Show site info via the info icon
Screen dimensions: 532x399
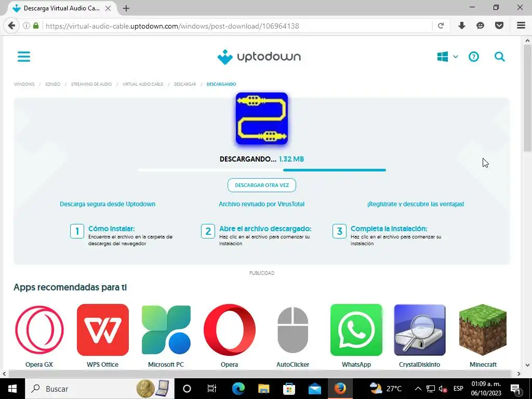point(26,26)
